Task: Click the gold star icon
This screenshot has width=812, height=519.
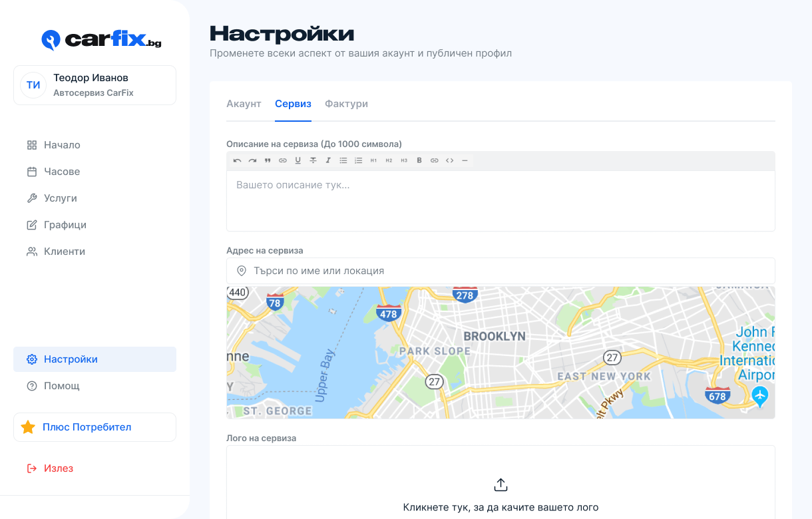Action: 28,427
